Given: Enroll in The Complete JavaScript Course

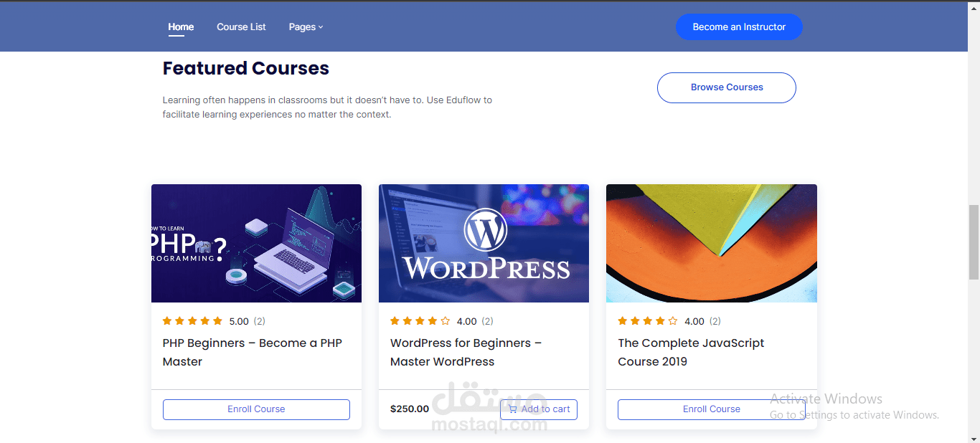Looking at the screenshot, I should [x=711, y=409].
